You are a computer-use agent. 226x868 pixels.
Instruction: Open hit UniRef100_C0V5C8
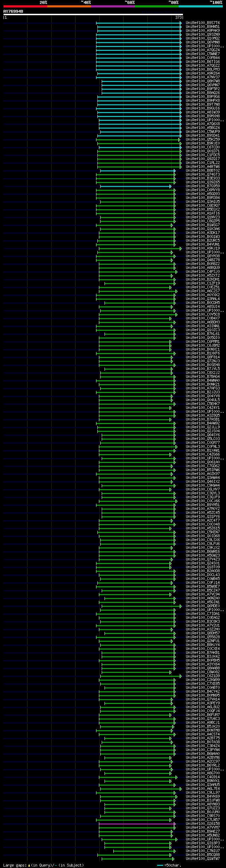point(203,315)
